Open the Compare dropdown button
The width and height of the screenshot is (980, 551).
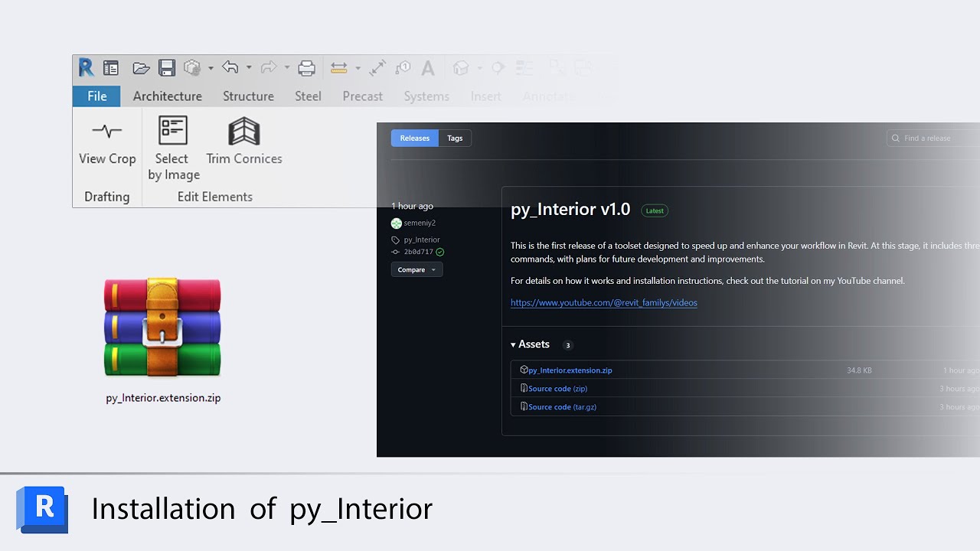pos(416,269)
